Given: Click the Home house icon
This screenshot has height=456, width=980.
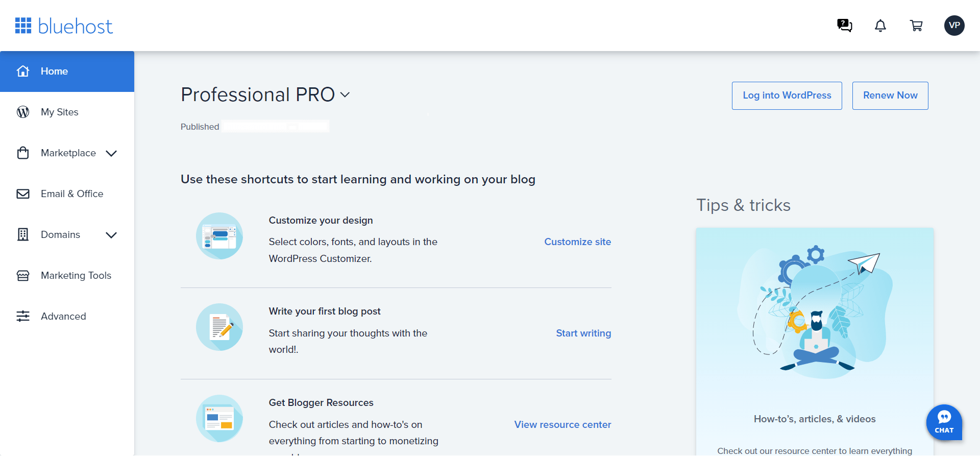Looking at the screenshot, I should click(23, 71).
